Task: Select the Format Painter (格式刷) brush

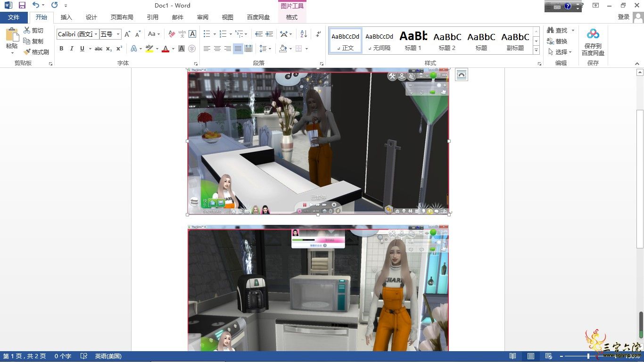Action: [x=37, y=52]
